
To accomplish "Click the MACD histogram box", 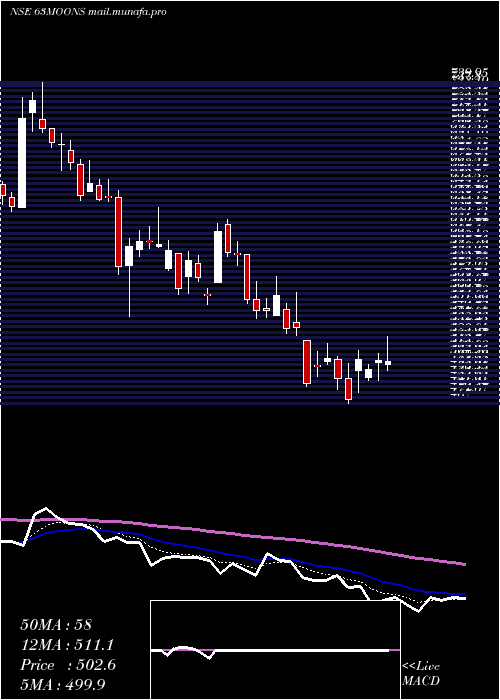I will 275,650.
